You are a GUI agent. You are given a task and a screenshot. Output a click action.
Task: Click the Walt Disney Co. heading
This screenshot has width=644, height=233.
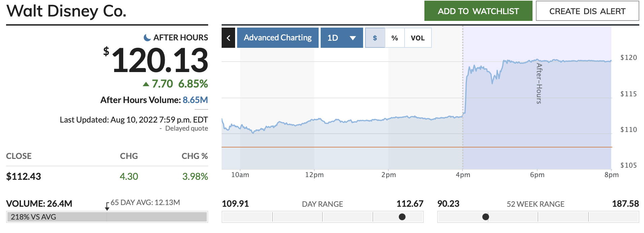click(66, 11)
